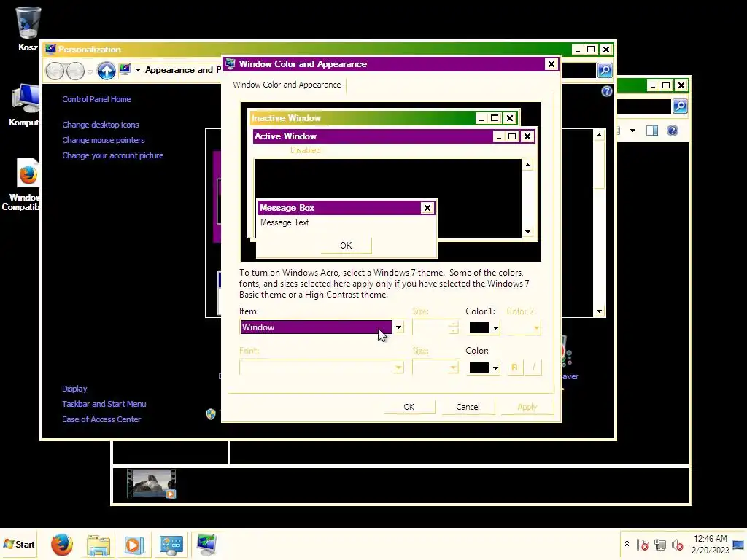Image resolution: width=747 pixels, height=560 pixels.
Task: Click the Disabled menu text in preview
Action: tap(306, 150)
